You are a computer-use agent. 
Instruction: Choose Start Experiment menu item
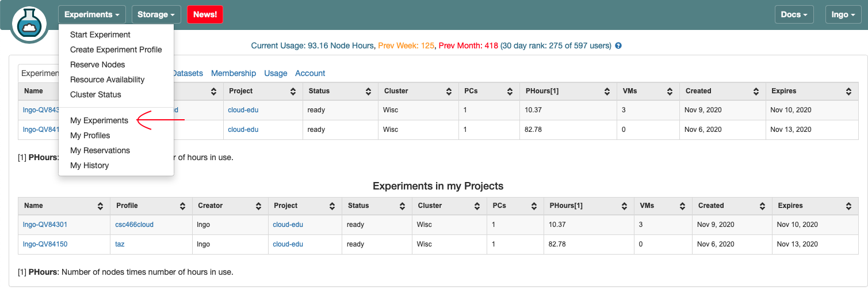100,35
